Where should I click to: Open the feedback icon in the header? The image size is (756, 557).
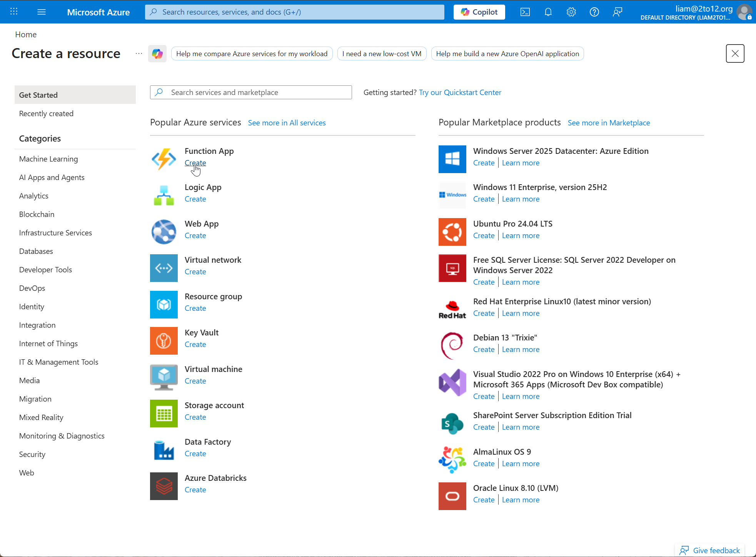coord(617,12)
